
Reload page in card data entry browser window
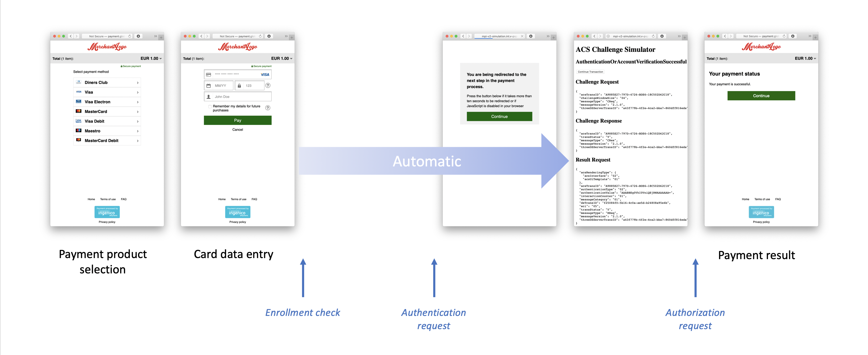(260, 36)
